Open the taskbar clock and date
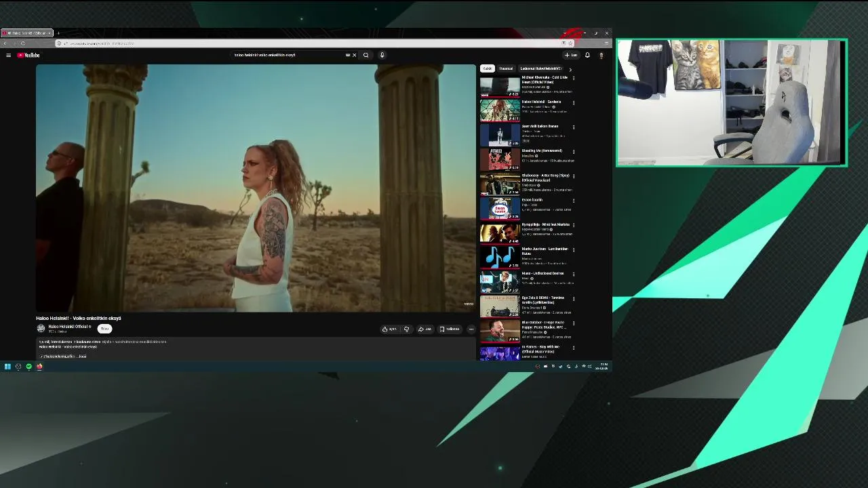 point(601,367)
